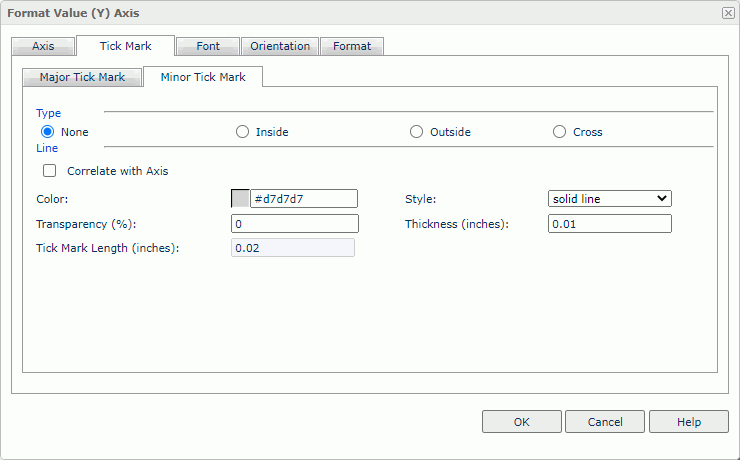Pick the Outside tick type option
The image size is (740, 460).
pyautogui.click(x=416, y=132)
